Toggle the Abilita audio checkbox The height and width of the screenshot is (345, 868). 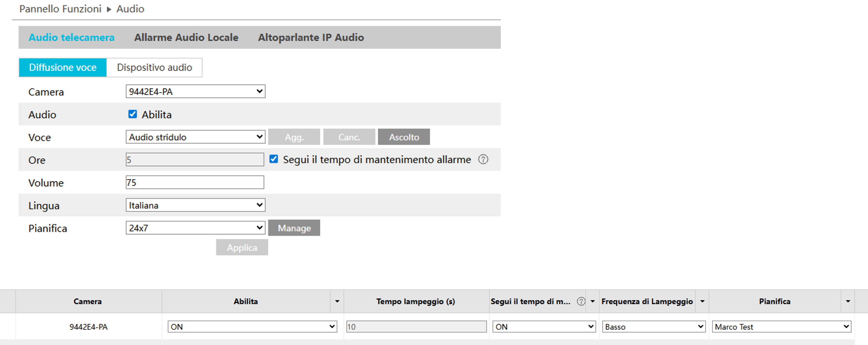[x=132, y=114]
